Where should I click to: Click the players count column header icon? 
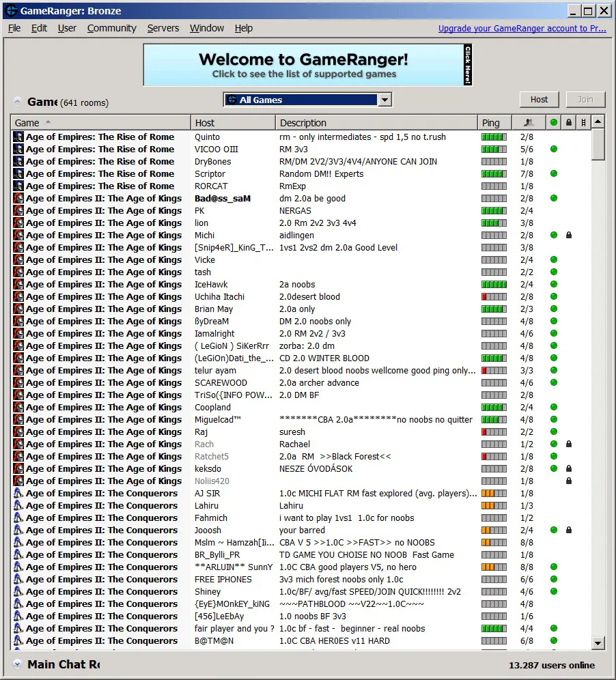529,123
